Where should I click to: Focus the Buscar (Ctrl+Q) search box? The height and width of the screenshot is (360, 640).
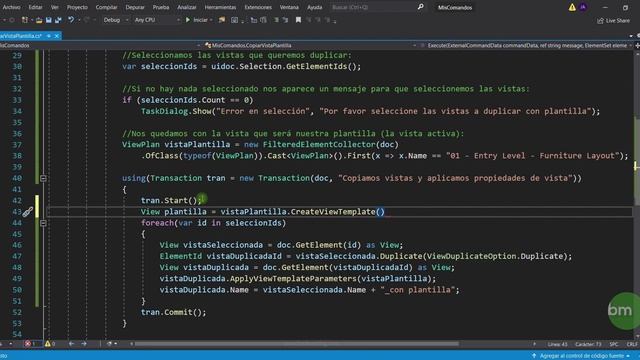tap(373, 7)
